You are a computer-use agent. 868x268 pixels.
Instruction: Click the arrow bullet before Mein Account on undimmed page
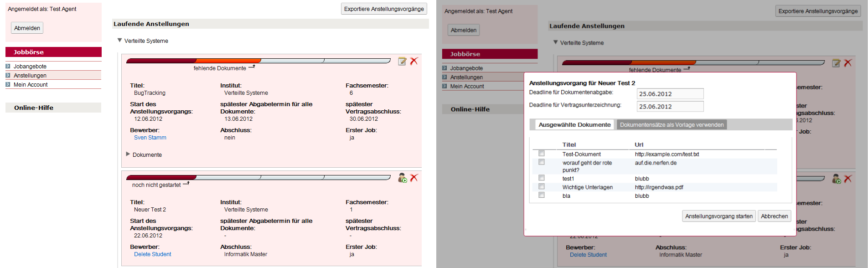[x=8, y=84]
